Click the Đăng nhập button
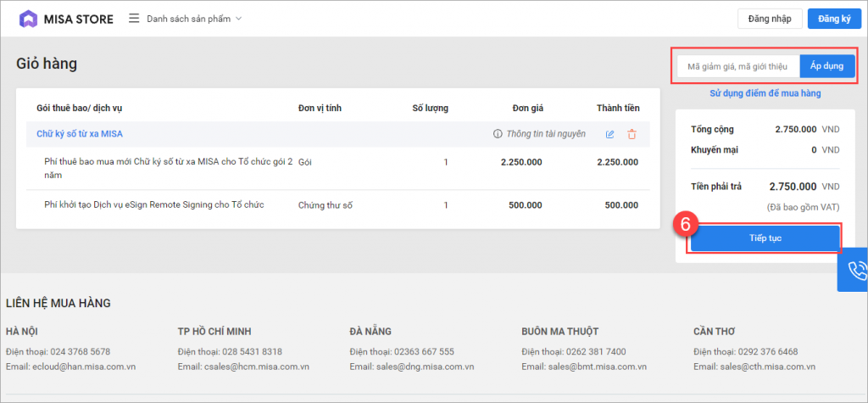 (x=770, y=19)
